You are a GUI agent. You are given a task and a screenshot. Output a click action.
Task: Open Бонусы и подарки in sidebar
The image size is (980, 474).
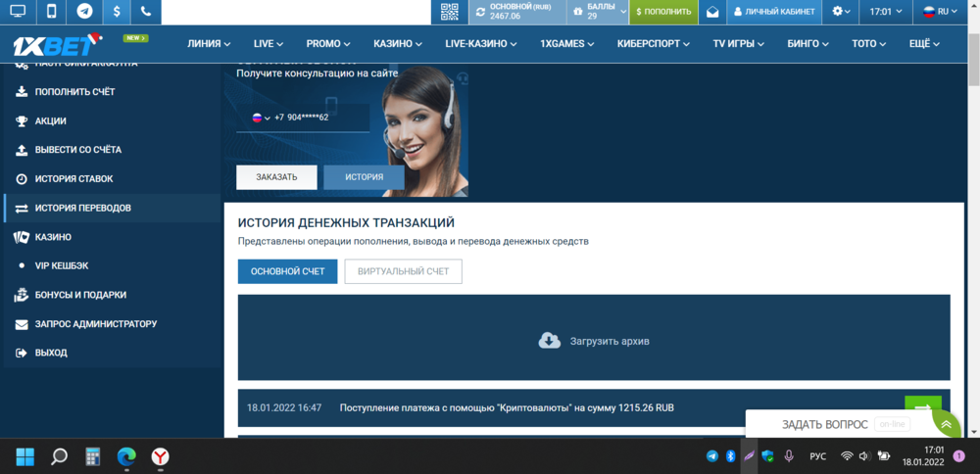click(112, 295)
